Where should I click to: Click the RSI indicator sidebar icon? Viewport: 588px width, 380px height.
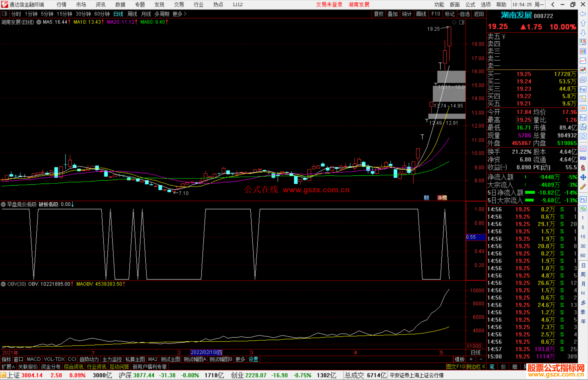tap(583, 158)
